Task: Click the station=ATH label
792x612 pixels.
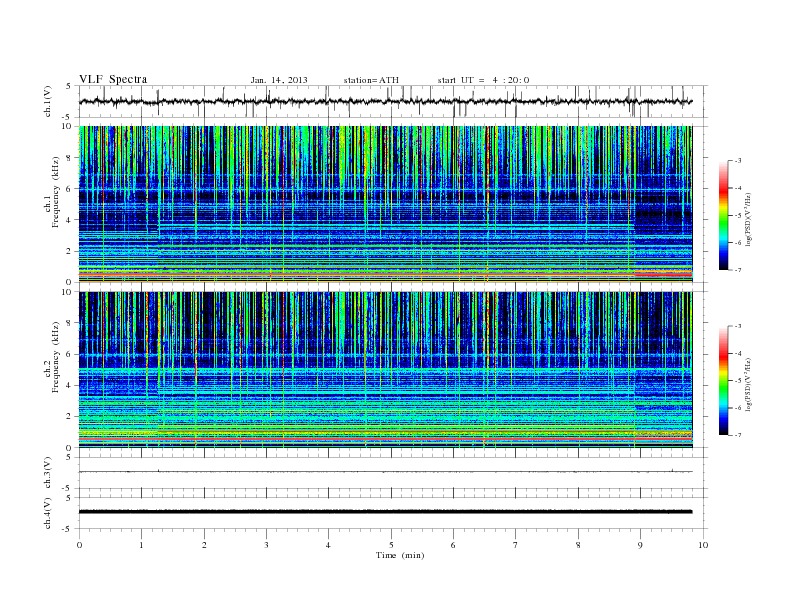Action: [371, 80]
